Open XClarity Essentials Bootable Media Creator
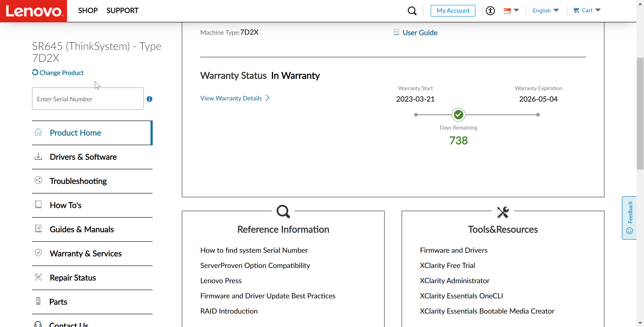Image resolution: width=644 pixels, height=327 pixels. [487, 311]
